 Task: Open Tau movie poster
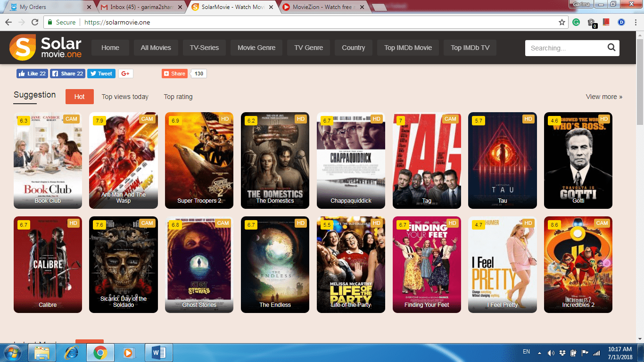pyautogui.click(x=503, y=160)
